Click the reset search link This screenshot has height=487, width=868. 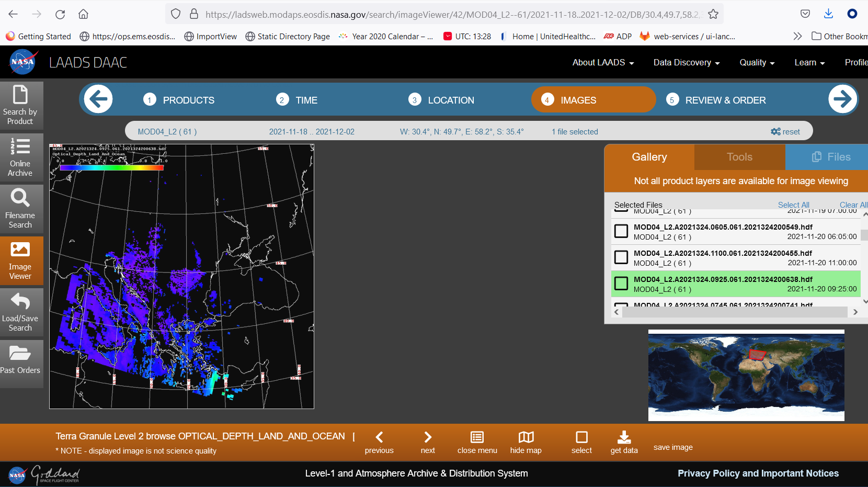785,132
